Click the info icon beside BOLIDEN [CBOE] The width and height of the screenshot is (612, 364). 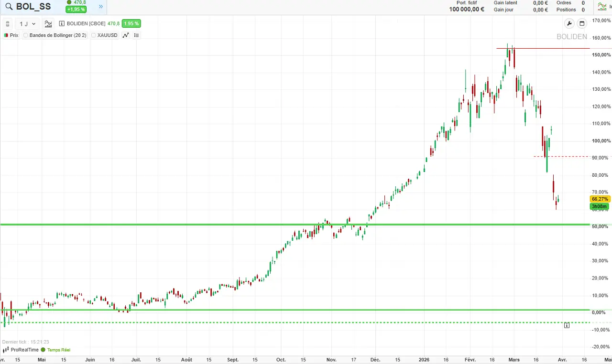(x=62, y=23)
